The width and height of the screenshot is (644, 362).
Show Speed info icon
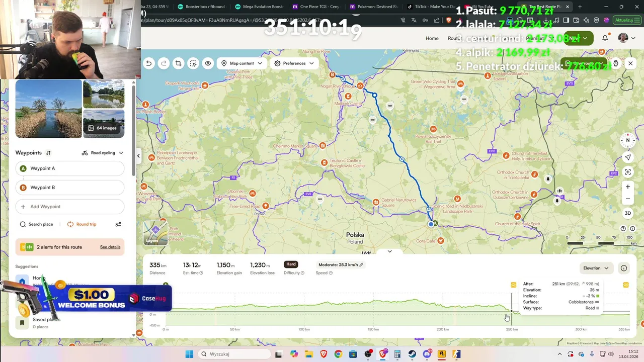tap(331, 273)
